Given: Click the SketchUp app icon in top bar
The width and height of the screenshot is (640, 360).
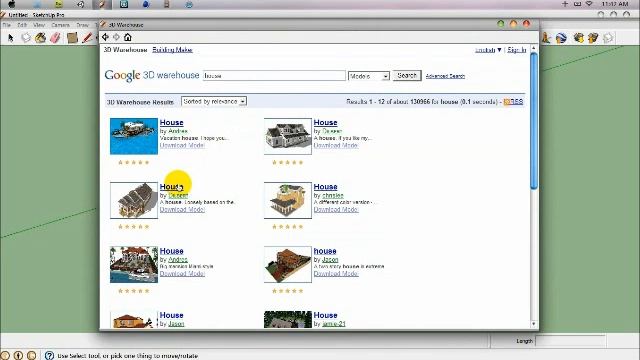Looking at the screenshot, I should [102, 4].
